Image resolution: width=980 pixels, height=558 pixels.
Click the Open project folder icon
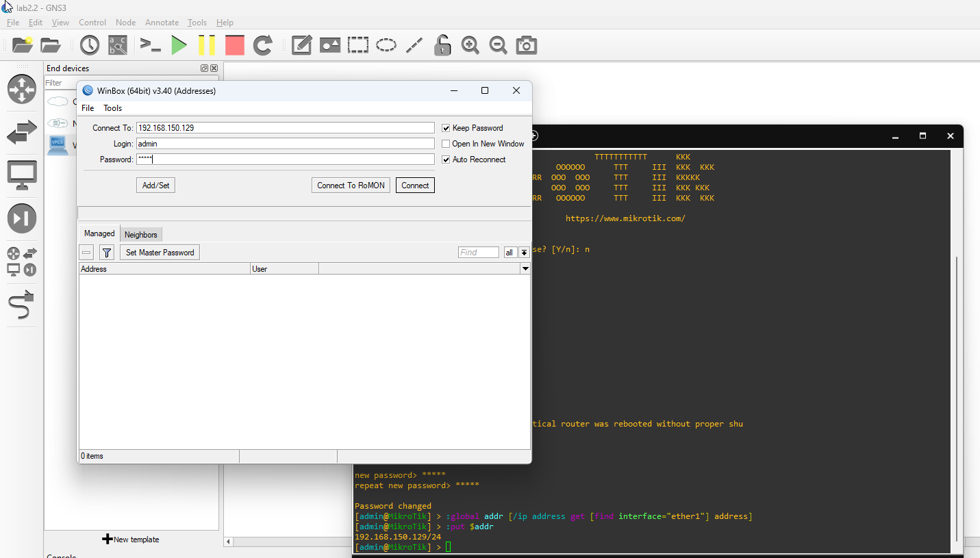pos(51,45)
